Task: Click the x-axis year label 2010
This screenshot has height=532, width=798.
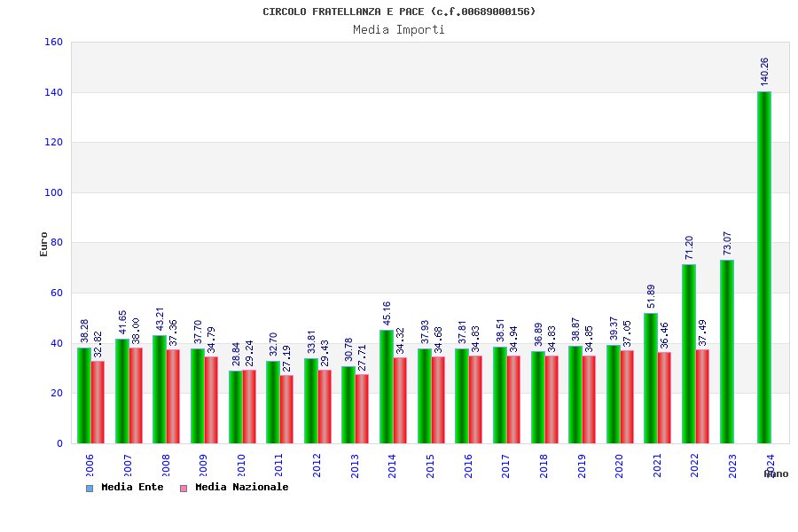Action: [241, 465]
